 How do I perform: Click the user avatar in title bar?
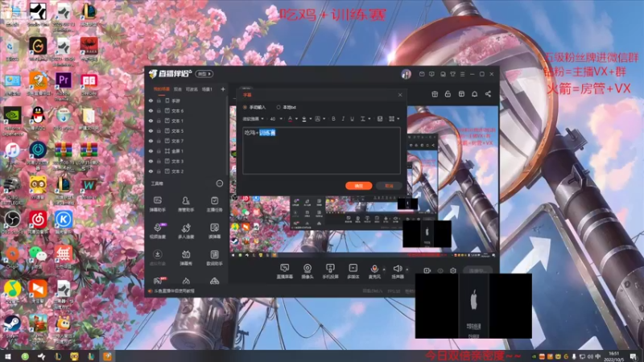[406, 74]
